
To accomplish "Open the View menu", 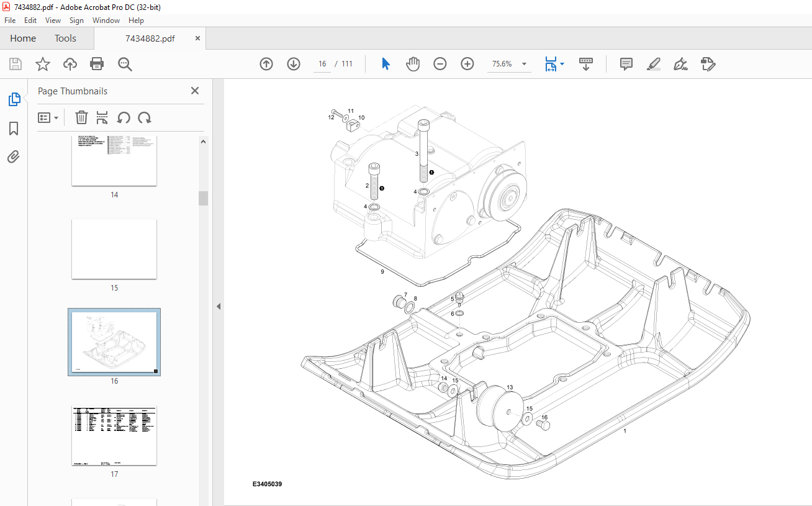I will (53, 20).
